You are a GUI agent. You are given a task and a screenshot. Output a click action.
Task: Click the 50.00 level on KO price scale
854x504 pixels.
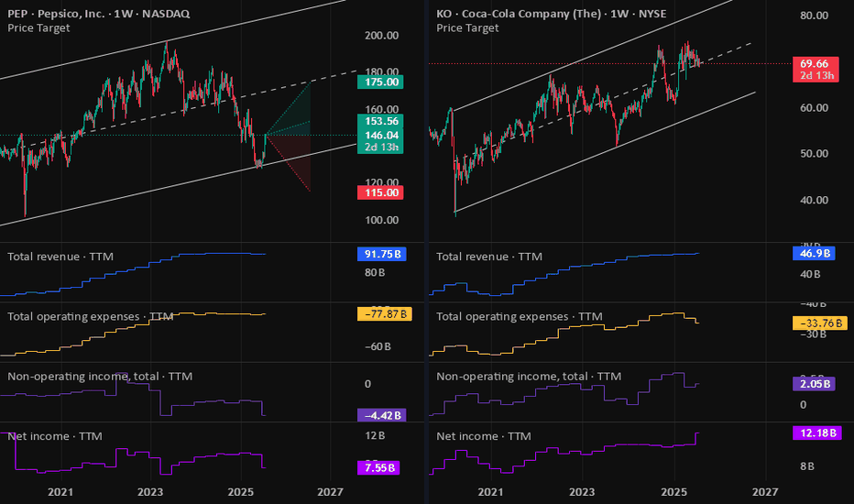click(815, 154)
